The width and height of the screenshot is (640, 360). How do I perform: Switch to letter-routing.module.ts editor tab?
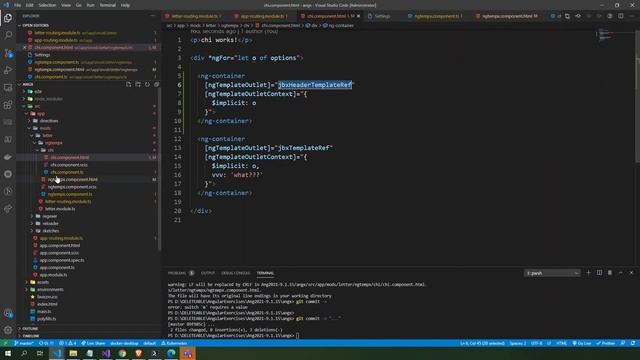196,16
